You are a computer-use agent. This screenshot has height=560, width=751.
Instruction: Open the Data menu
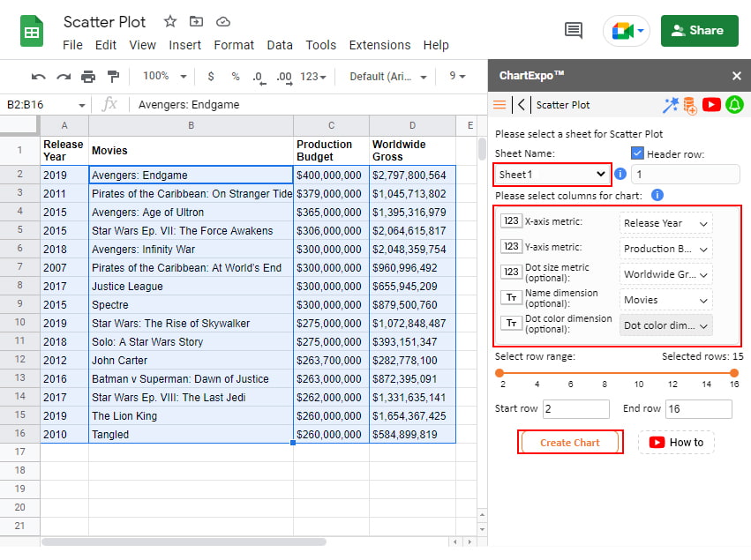coord(280,45)
